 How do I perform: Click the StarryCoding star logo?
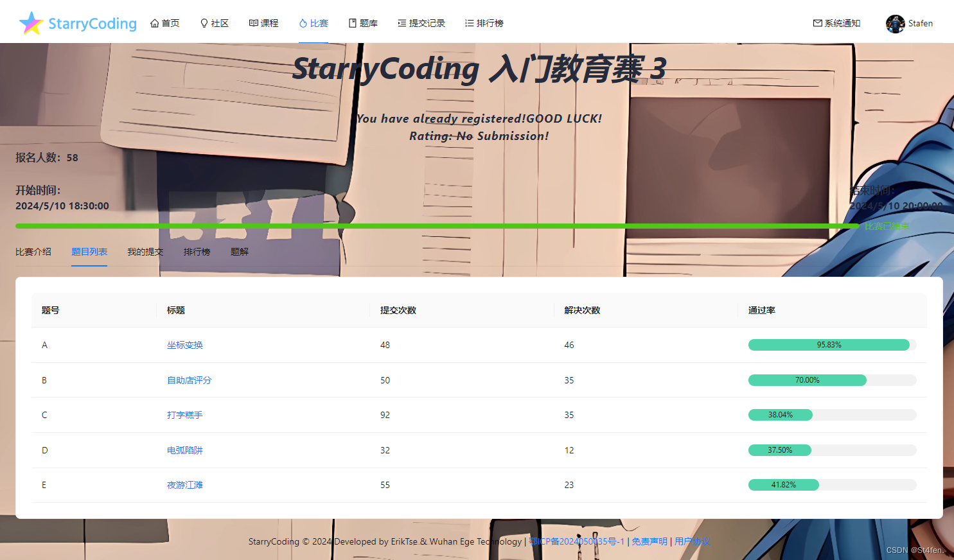coord(31,23)
